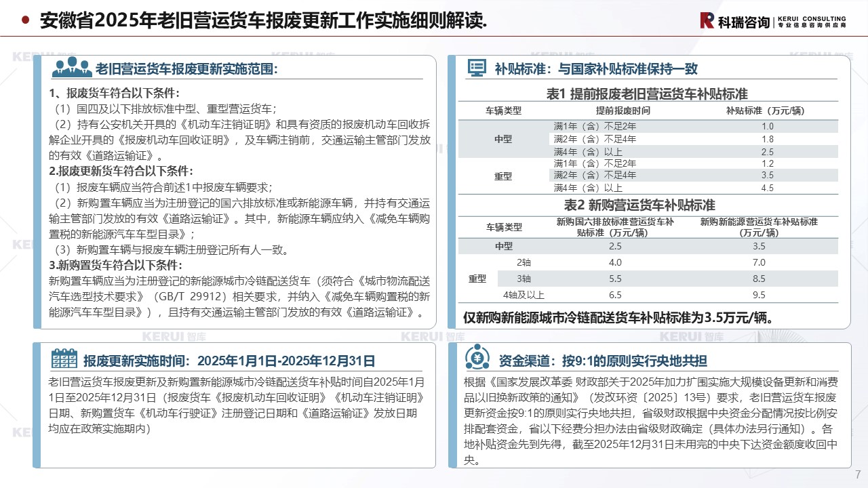Select heading 补贴标准：与国家补贴标准保持一致
Image resolution: width=868 pixels, height=488 pixels.
[595, 68]
